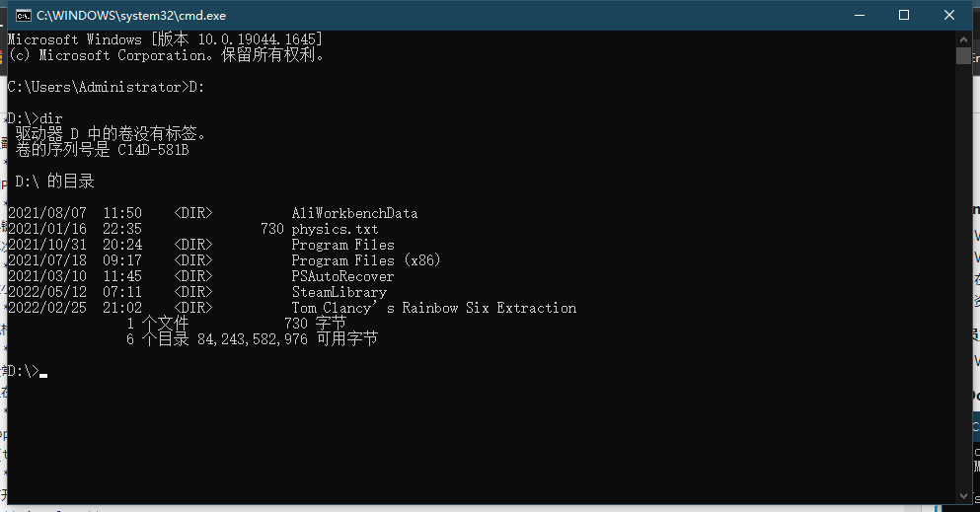Click the 84,243,582,976 free bytes text
The width and height of the screenshot is (980, 512).
(252, 339)
